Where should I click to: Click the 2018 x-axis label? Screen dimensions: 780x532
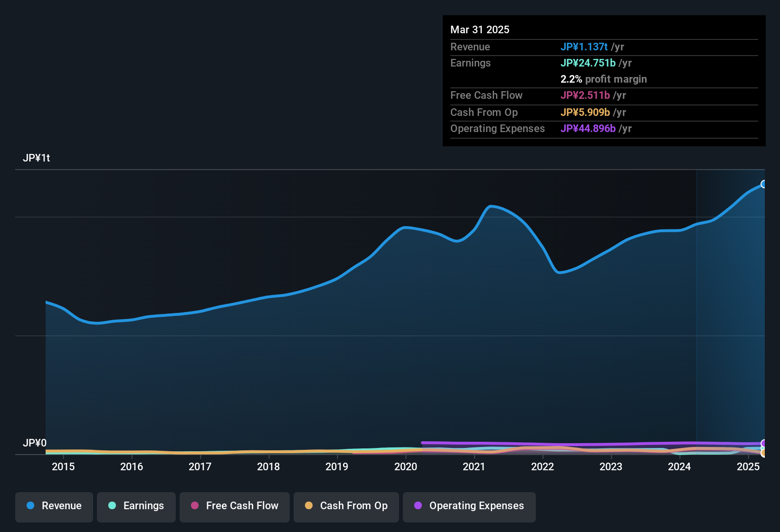[268, 466]
